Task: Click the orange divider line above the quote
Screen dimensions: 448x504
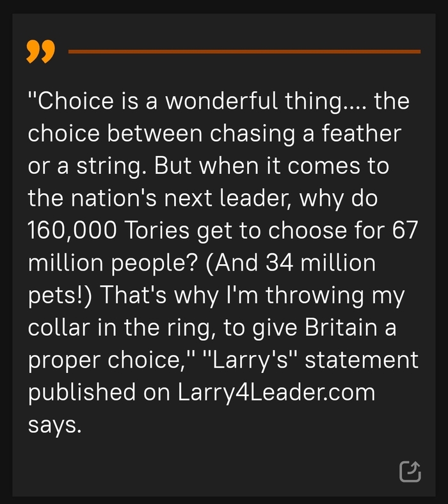Action: pyautogui.click(x=244, y=51)
